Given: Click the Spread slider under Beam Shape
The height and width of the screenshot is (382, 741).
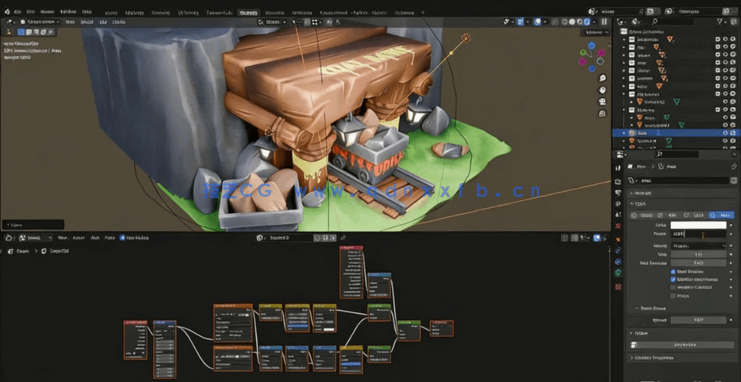Looking at the screenshot, I should (x=698, y=320).
